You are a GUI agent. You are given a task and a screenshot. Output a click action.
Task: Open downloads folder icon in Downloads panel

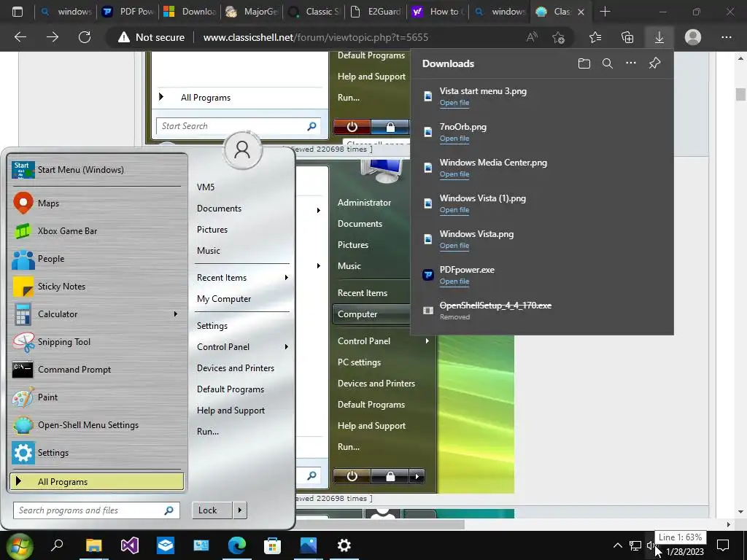click(584, 63)
